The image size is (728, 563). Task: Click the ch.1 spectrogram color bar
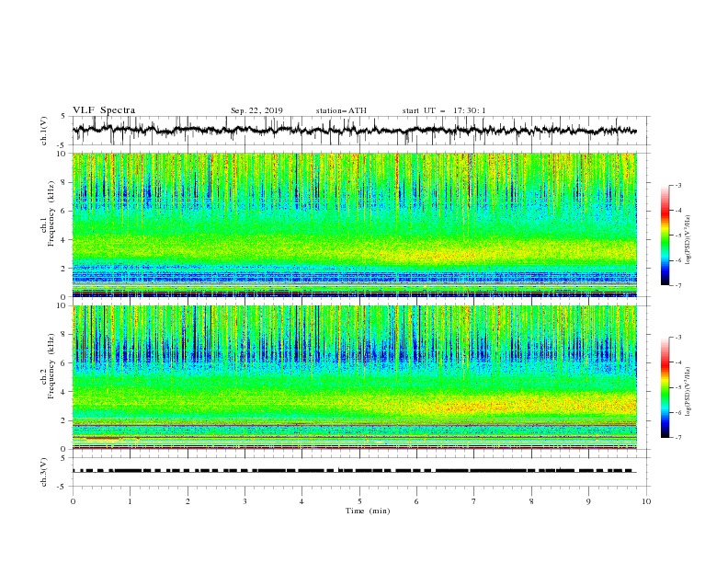pos(665,235)
